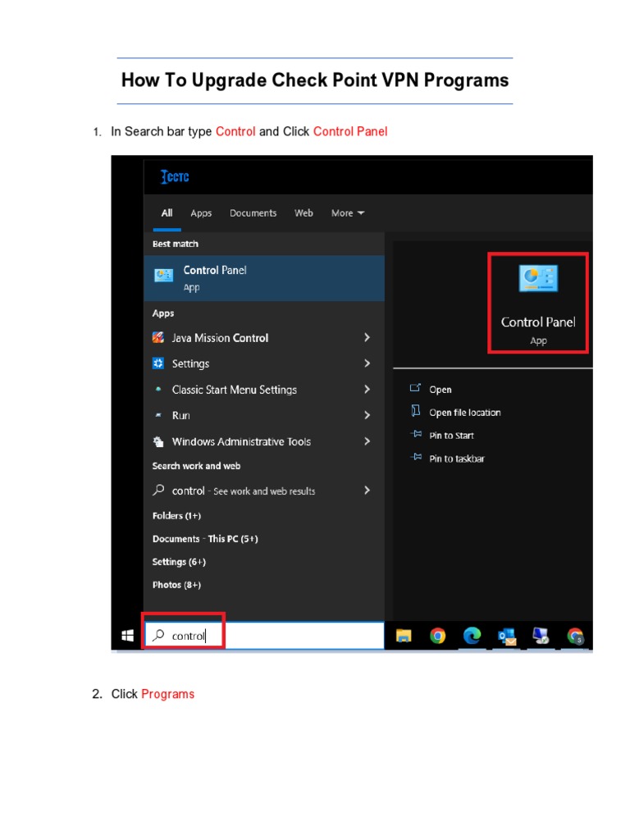This screenshot has width=630, height=840.
Task: Expand the Settings result arrow
Action: 367,363
